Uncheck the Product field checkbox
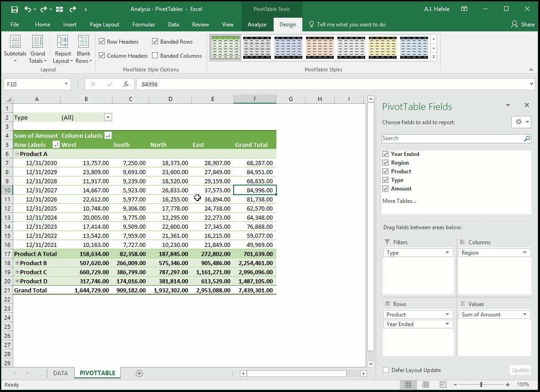 pyautogui.click(x=386, y=171)
